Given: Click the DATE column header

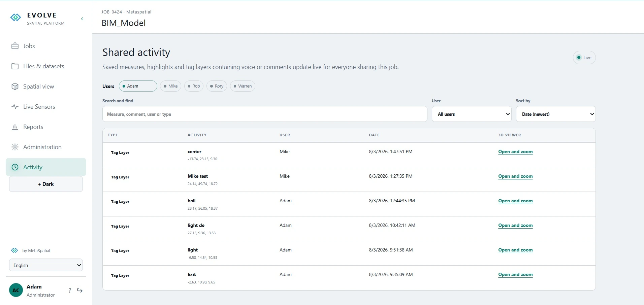Looking at the screenshot, I should pos(374,135).
